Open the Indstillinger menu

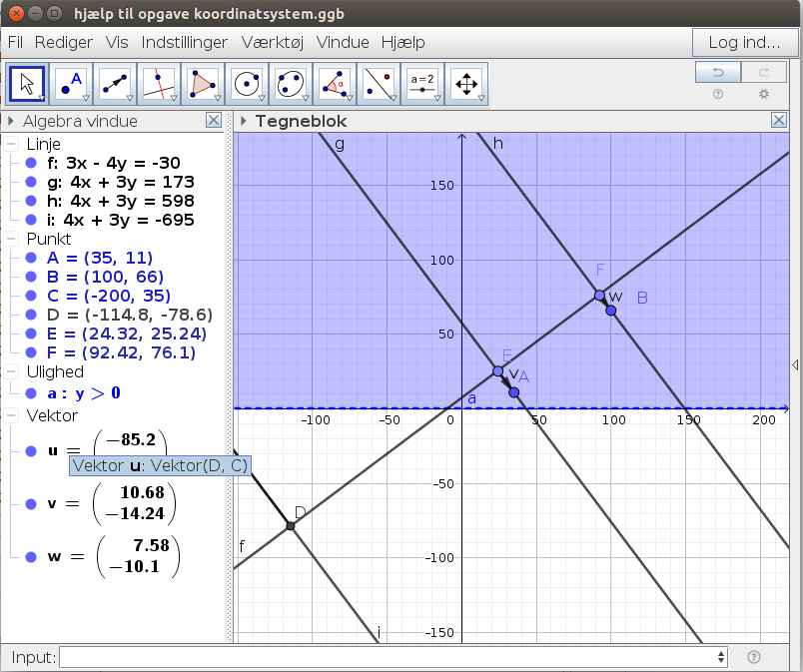185,42
